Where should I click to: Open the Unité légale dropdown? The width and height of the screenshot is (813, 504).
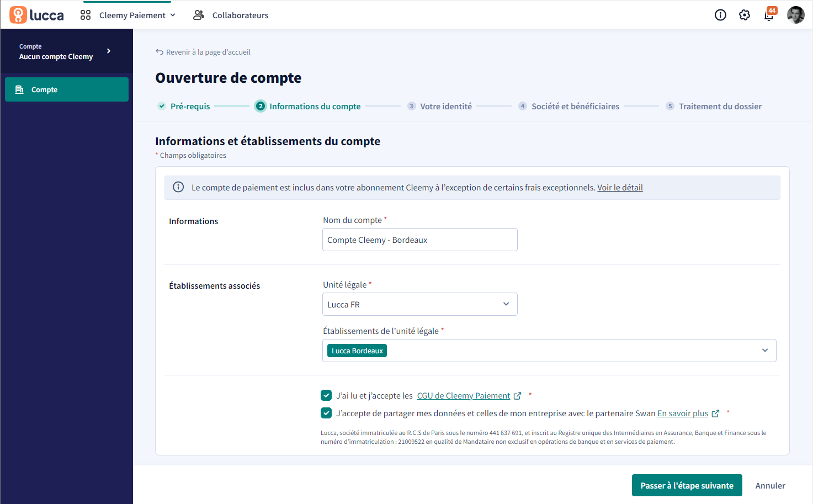point(420,304)
